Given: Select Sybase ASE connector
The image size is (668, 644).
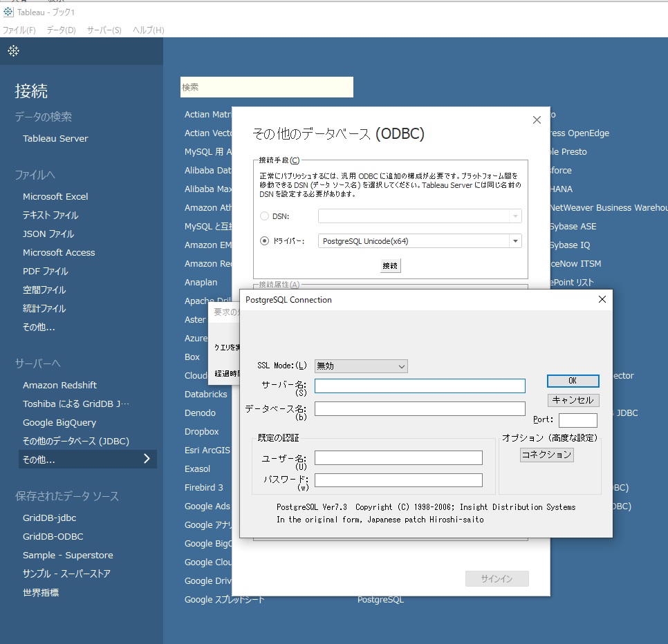Looking at the screenshot, I should coord(573,227).
